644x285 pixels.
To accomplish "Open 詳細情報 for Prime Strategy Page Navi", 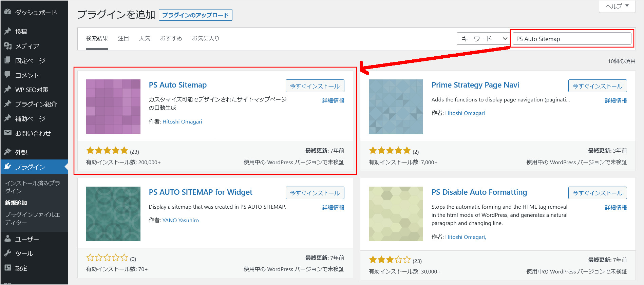I will point(615,101).
